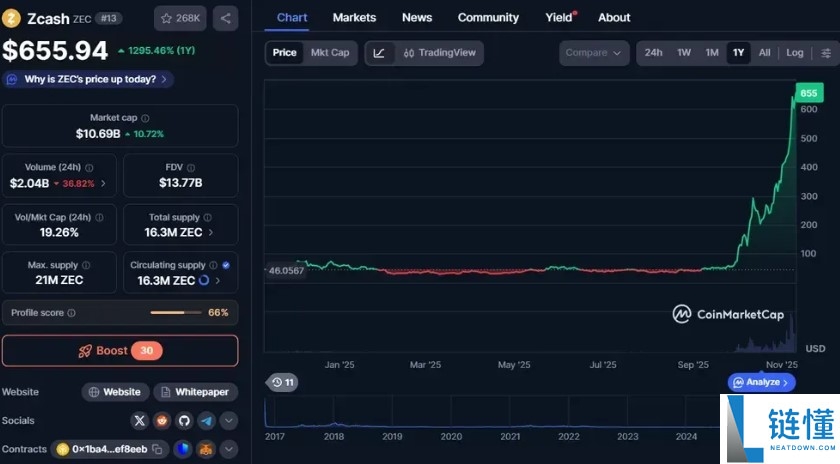This screenshot has width=840, height=464.
Task: Select Price chart toggle
Action: [284, 53]
